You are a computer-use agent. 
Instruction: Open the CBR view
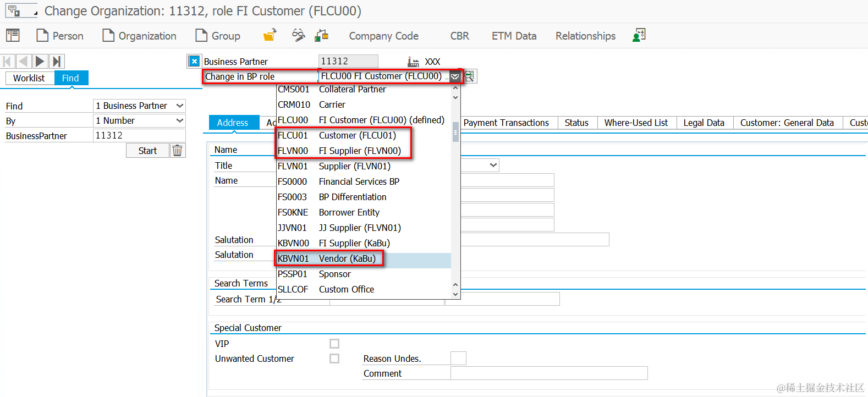[x=460, y=36]
